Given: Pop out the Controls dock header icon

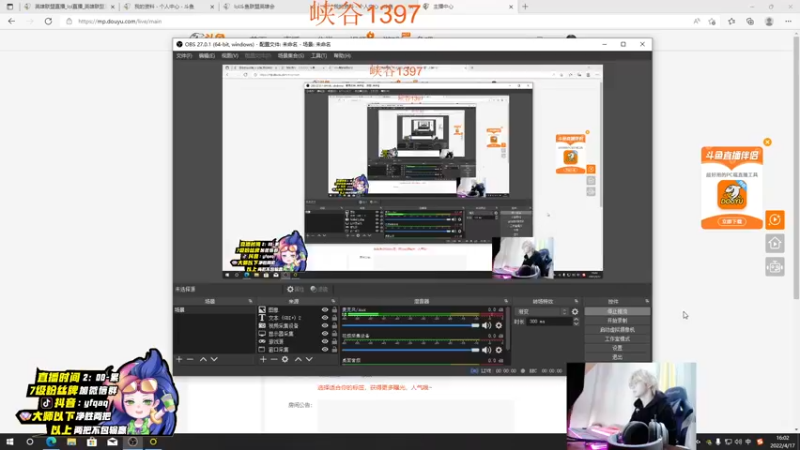Looking at the screenshot, I should click(647, 302).
